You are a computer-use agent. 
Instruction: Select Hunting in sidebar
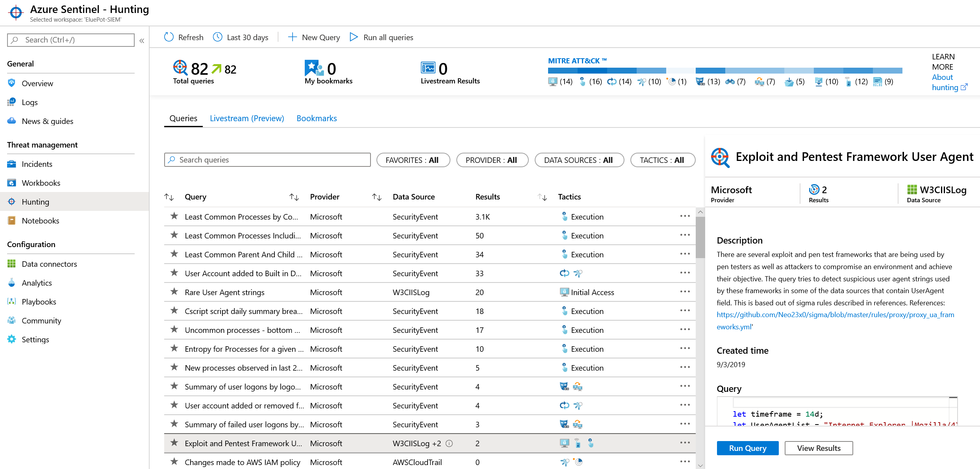coord(74,201)
